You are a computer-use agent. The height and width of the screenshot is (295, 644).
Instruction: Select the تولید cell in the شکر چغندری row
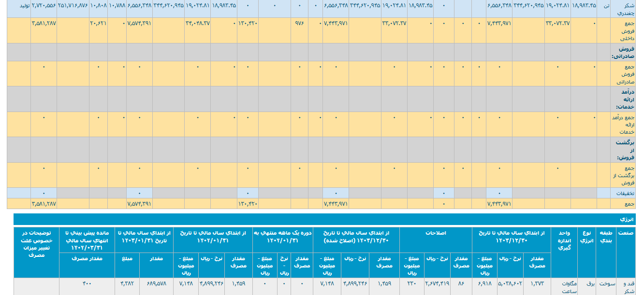coord(19,5)
